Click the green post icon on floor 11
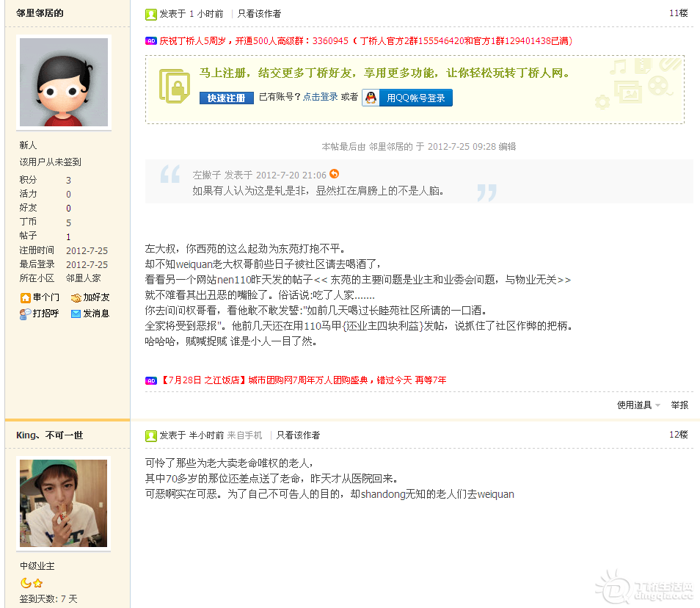Viewport: 700px width, 608px height. [151, 14]
